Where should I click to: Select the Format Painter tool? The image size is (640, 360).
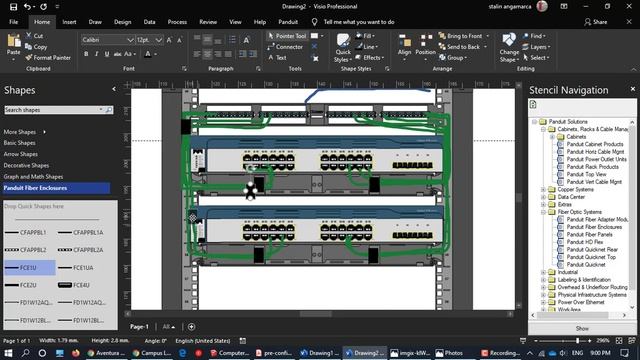click(48, 58)
